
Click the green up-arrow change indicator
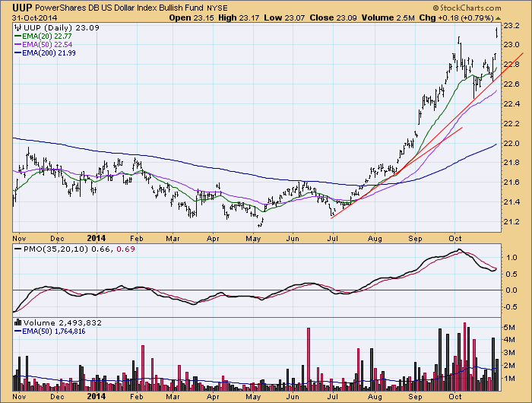click(498, 18)
